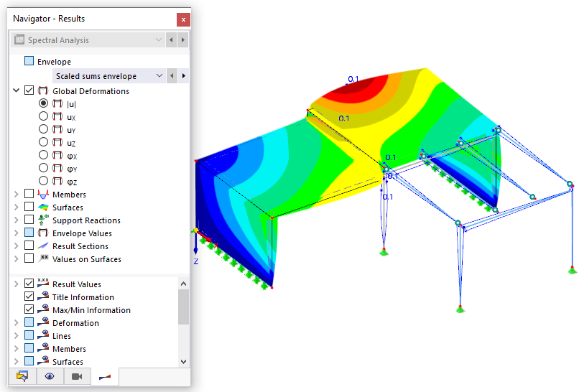This screenshot has width=579, height=392.
Task: Toggle the Envelope Values checkbox
Action: [x=29, y=233]
